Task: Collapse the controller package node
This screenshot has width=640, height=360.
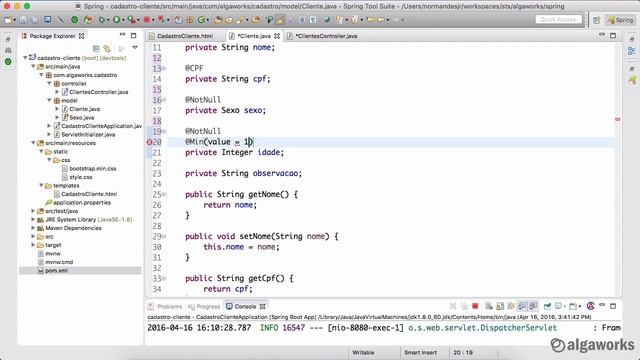Action: (x=49, y=84)
